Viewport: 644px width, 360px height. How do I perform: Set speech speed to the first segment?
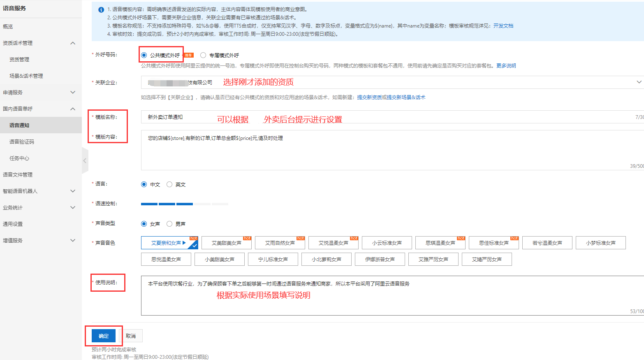149,204
